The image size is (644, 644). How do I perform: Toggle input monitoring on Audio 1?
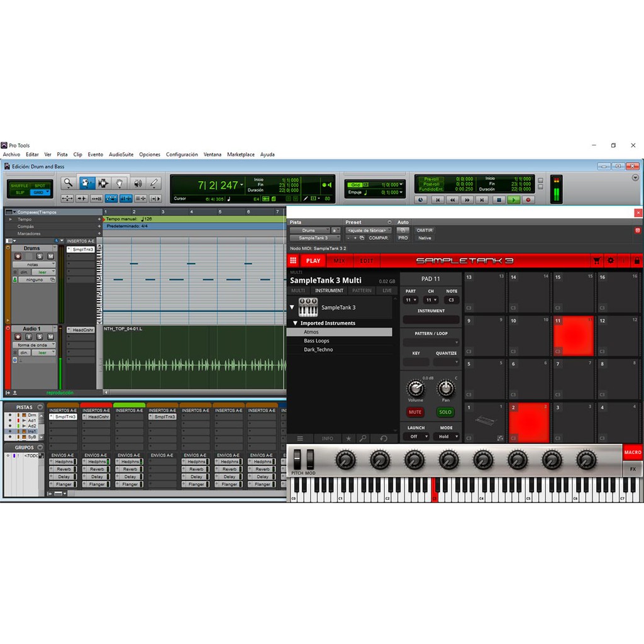coord(29,337)
